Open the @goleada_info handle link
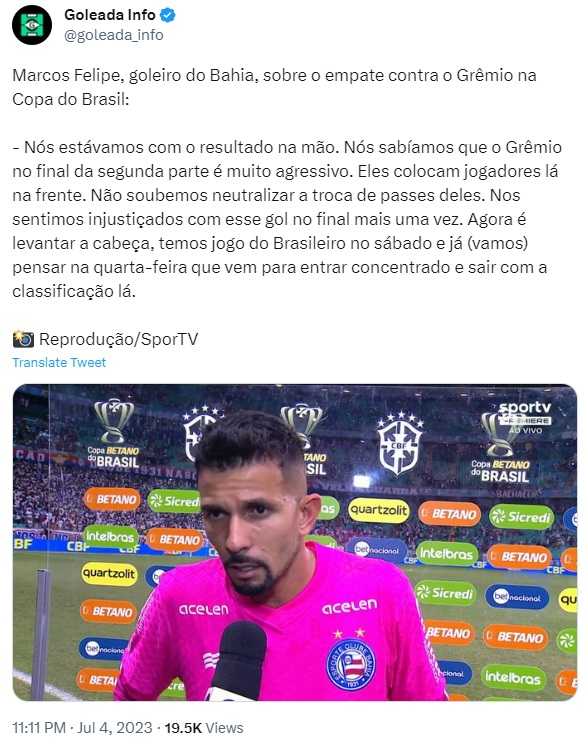The image size is (586, 744). (x=114, y=35)
